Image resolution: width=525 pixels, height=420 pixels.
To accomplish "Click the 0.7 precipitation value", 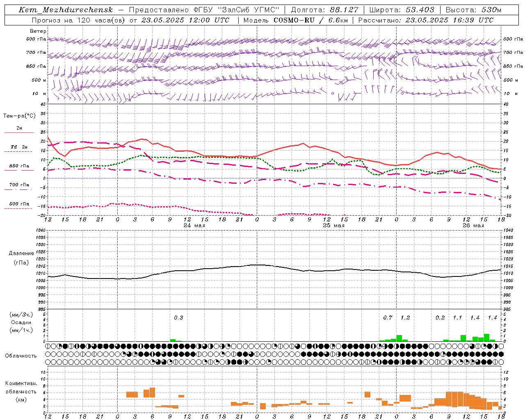I will point(388,318).
